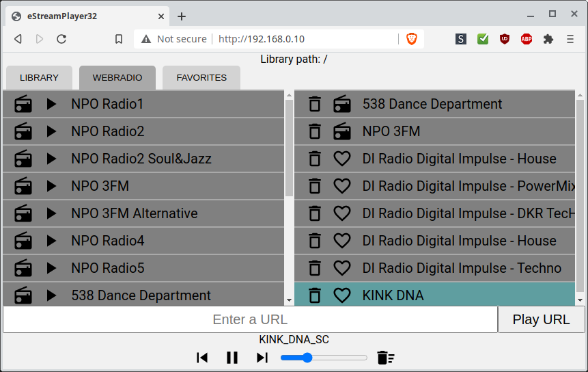
Task: Open the browser hamburger menu
Action: click(570, 39)
